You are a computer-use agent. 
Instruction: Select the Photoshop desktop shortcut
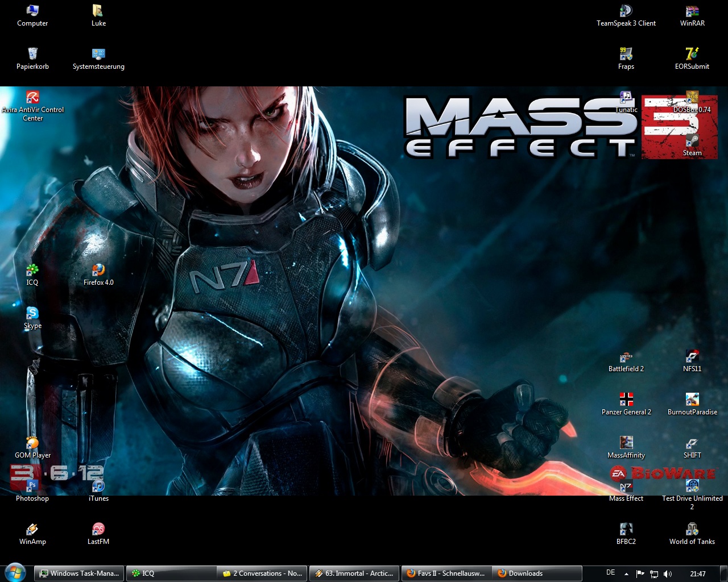32,490
